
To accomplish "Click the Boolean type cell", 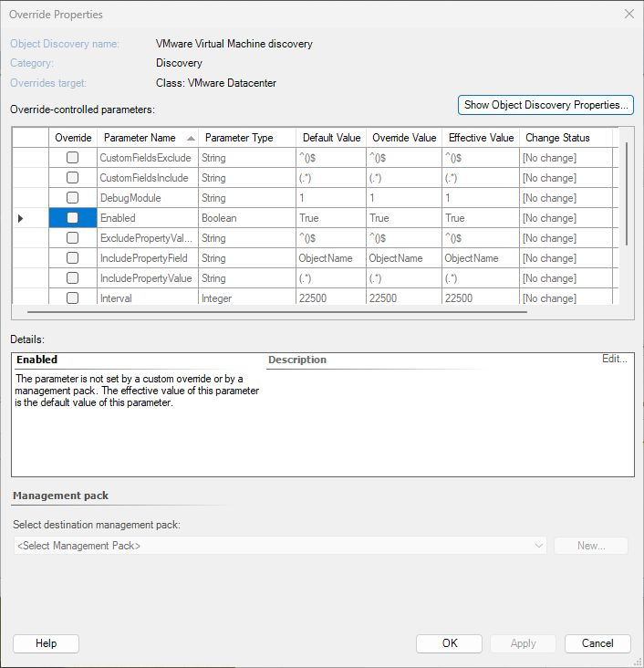I will click(247, 218).
